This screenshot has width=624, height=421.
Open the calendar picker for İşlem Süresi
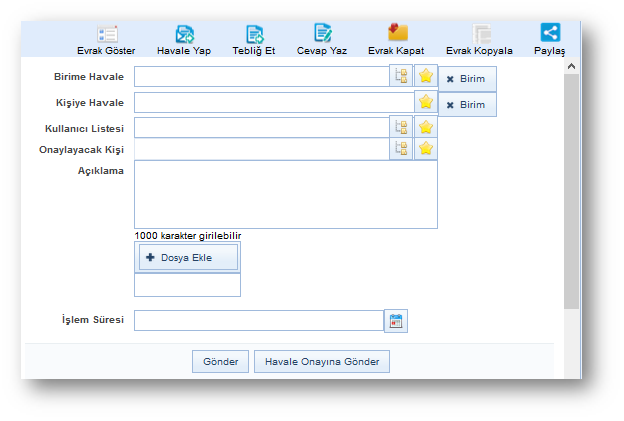[396, 321]
